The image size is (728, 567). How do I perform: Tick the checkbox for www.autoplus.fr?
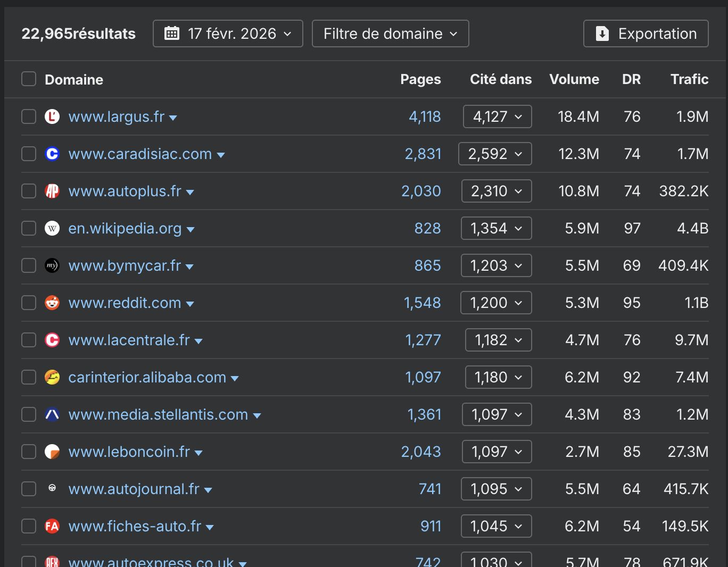[28, 190]
